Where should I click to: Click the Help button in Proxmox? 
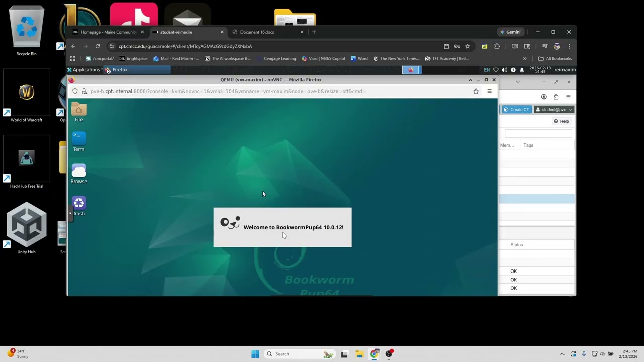[561, 121]
